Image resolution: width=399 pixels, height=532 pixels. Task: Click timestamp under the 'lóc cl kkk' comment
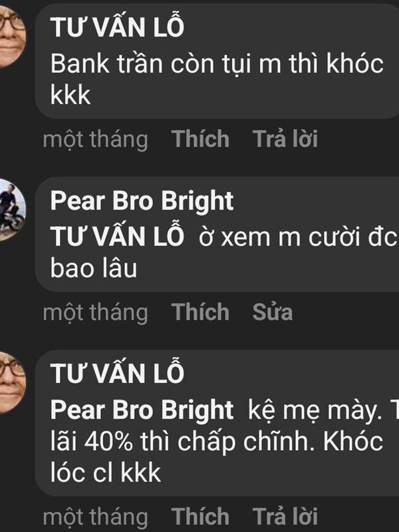[x=95, y=517]
